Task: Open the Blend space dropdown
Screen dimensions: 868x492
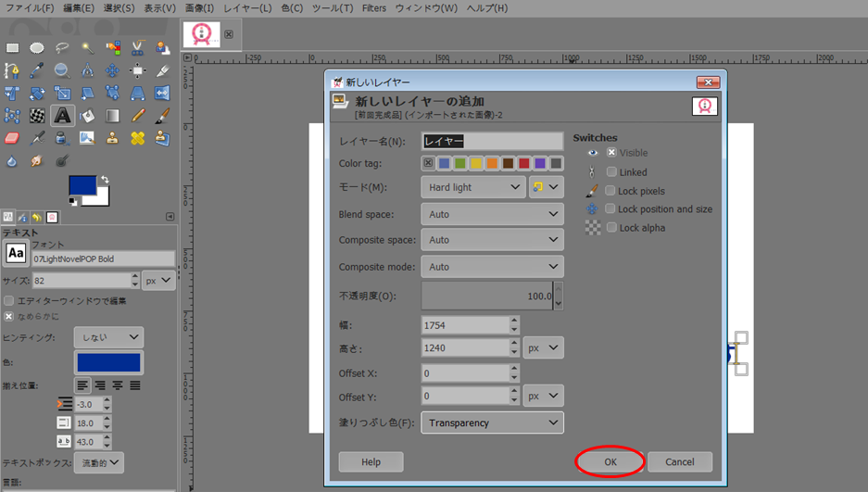Action: pyautogui.click(x=492, y=214)
